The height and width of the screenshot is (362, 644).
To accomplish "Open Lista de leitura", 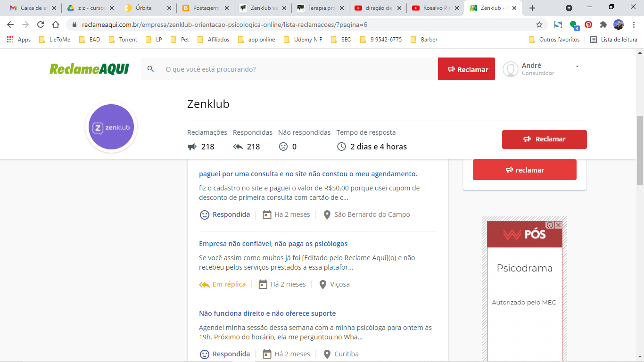I will [x=614, y=40].
